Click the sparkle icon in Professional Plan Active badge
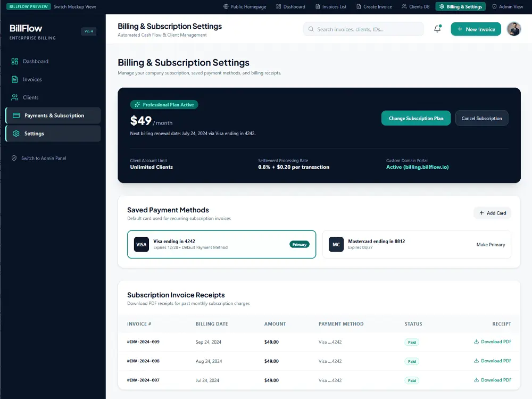532x399 pixels. 137,104
